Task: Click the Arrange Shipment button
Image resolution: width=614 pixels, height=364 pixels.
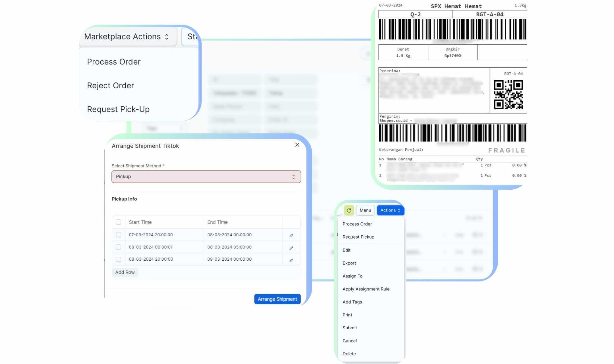Action: click(277, 299)
